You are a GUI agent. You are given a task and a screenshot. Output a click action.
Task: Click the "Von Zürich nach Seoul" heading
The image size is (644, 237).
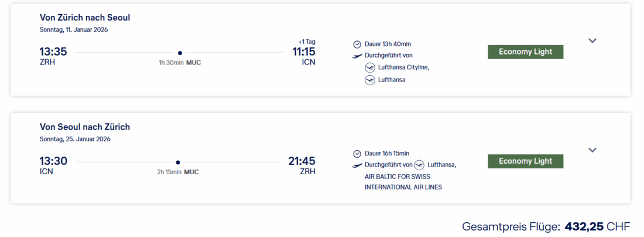(x=85, y=18)
